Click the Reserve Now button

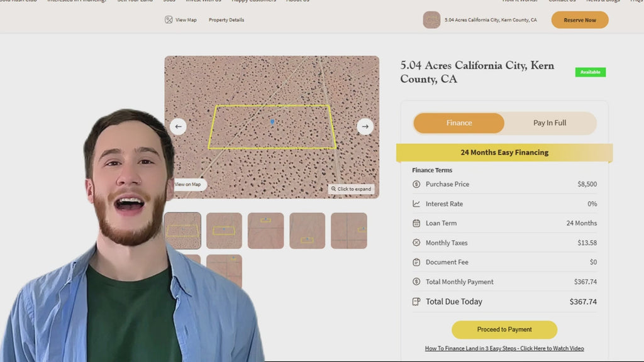[579, 20]
